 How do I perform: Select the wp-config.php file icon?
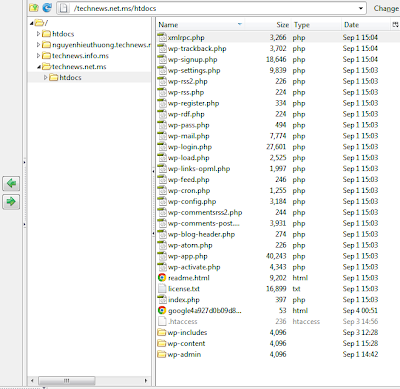tap(162, 201)
